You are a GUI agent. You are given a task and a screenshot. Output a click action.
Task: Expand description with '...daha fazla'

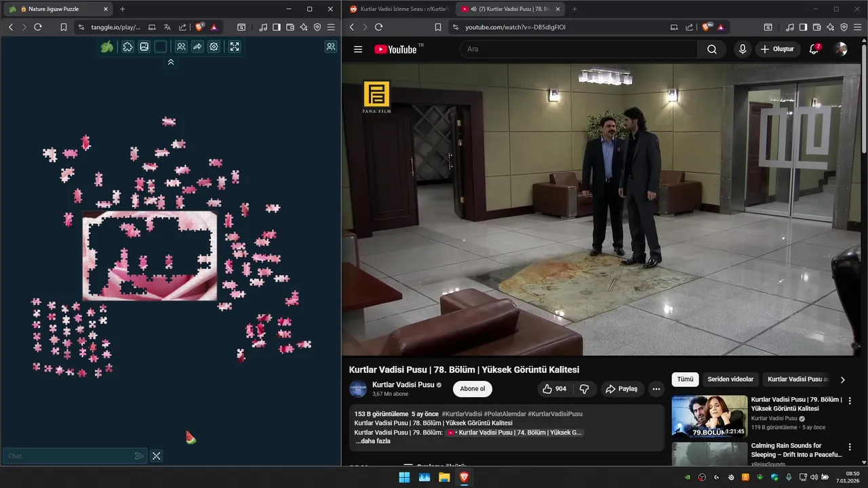coord(373,441)
